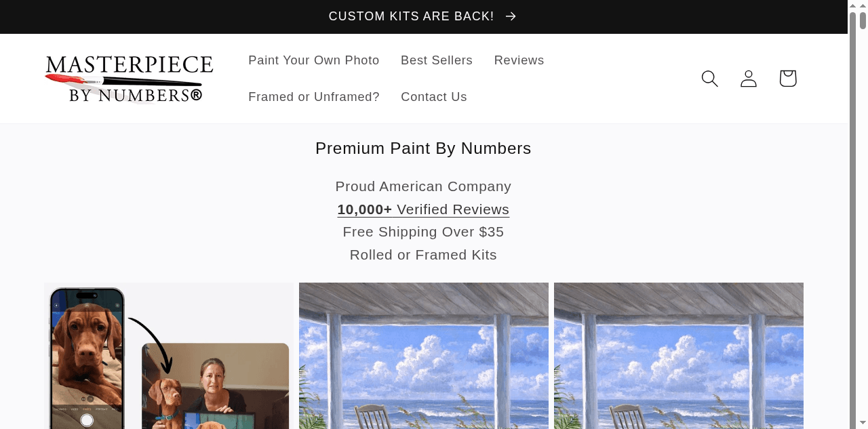The image size is (868, 429).
Task: Click the arrow icon in the announcement bar
Action: (x=511, y=16)
